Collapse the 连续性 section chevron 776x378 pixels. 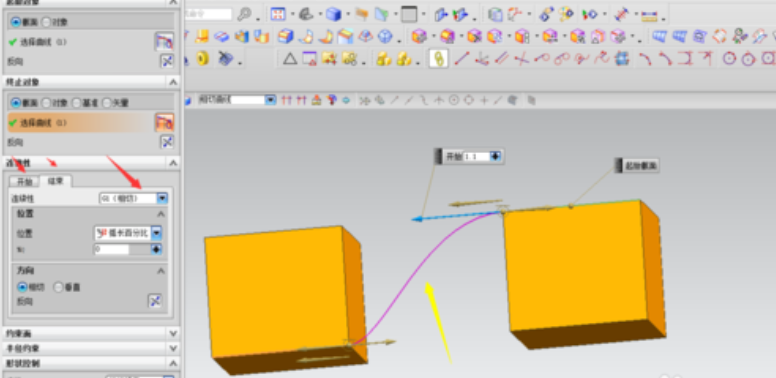173,163
